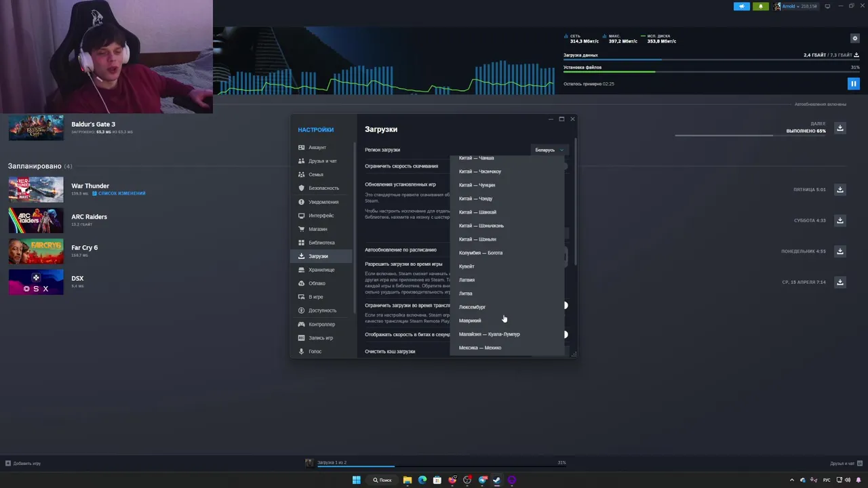Viewport: 868px width, 488px height.
Task: Select the Downloads (Загрузки) settings tab
Action: tap(321, 256)
